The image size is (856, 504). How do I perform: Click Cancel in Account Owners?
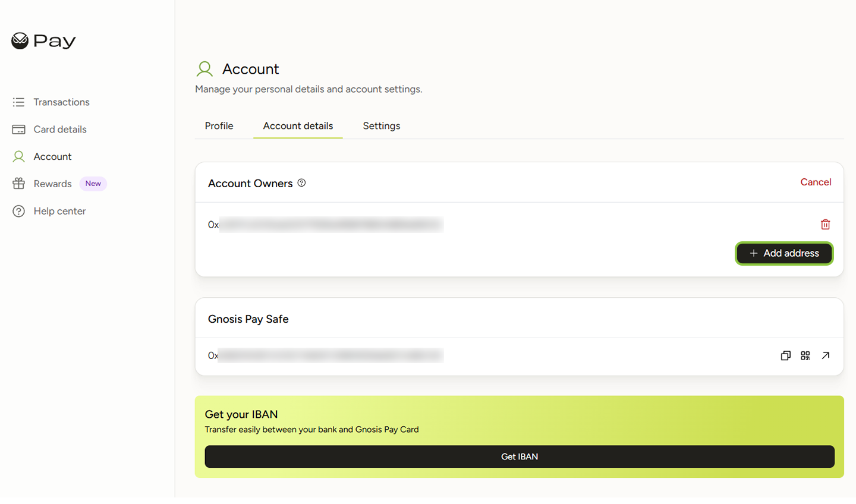[x=816, y=182]
